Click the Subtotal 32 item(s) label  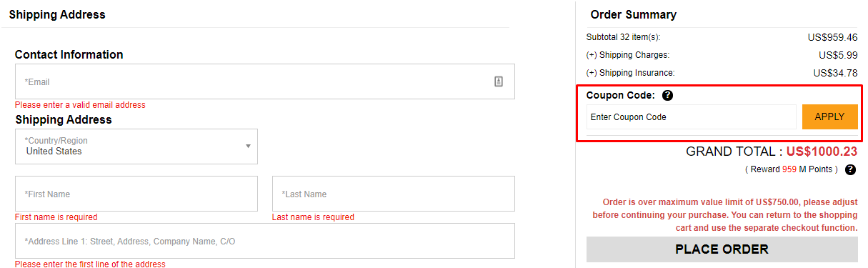click(623, 36)
